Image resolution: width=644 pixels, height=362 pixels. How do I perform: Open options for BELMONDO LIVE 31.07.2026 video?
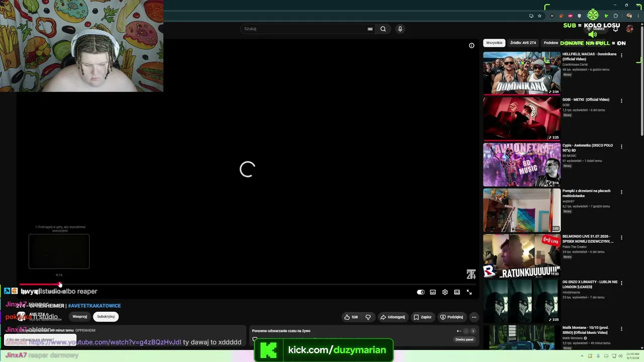click(x=621, y=237)
